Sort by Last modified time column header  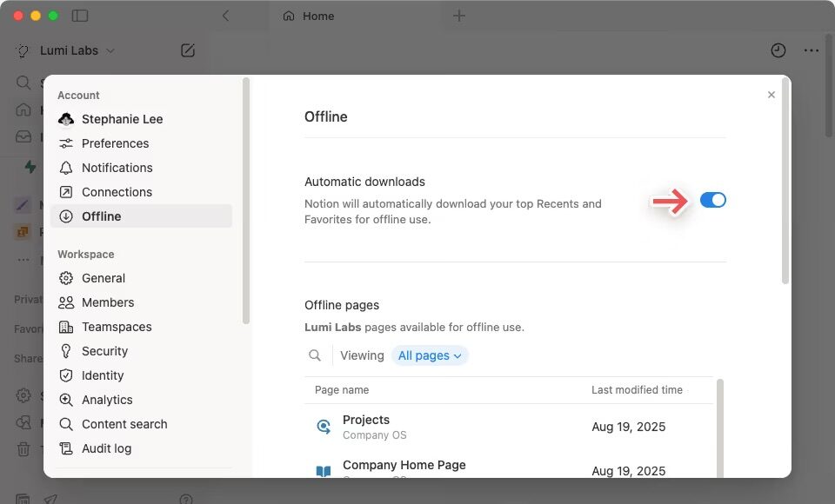click(x=637, y=390)
